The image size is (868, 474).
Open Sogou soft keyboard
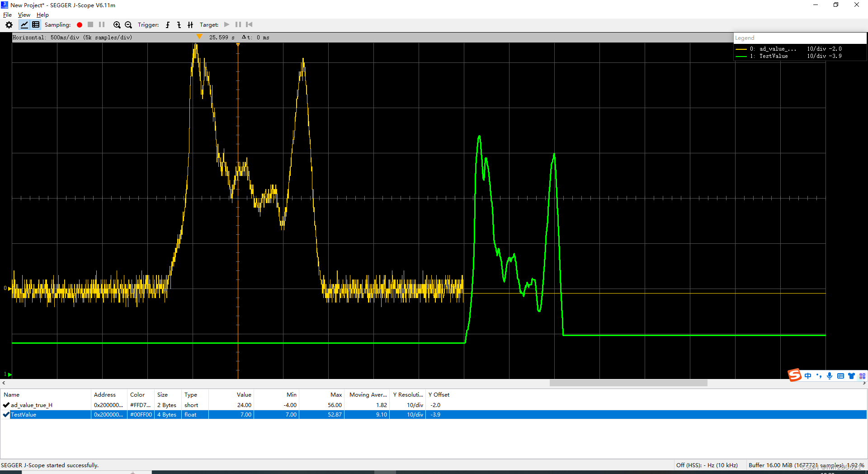click(840, 376)
